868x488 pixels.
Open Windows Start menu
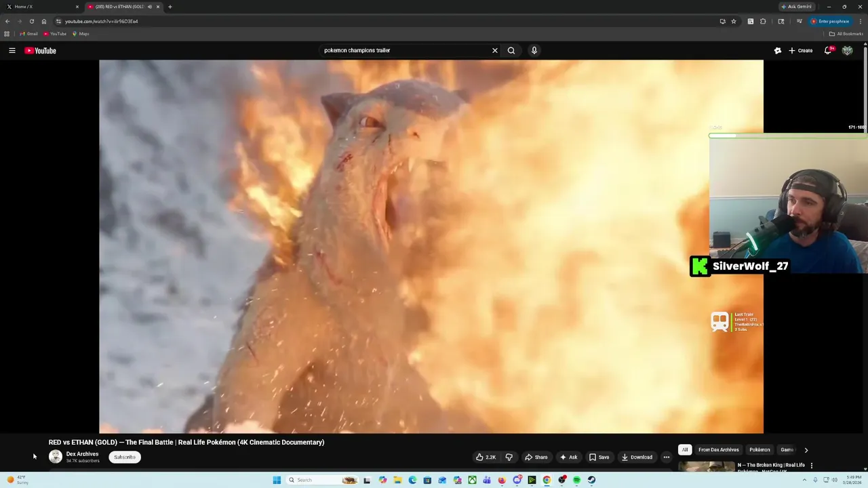[x=277, y=480]
